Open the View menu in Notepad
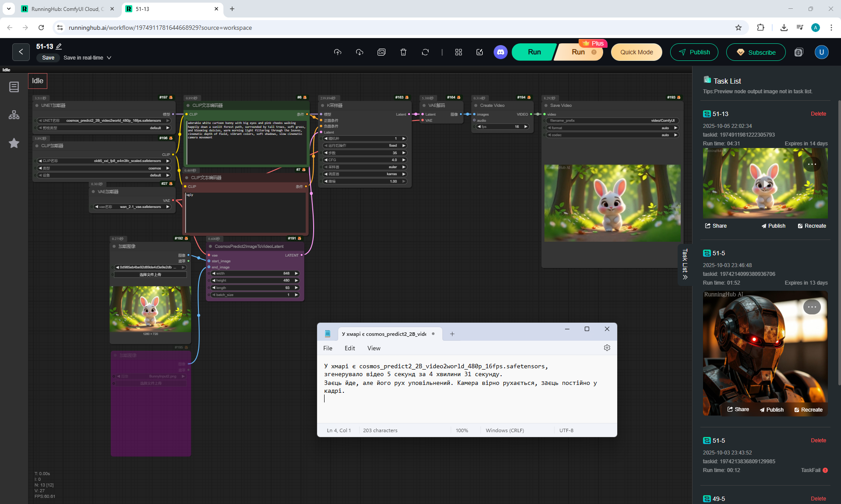 tap(374, 348)
